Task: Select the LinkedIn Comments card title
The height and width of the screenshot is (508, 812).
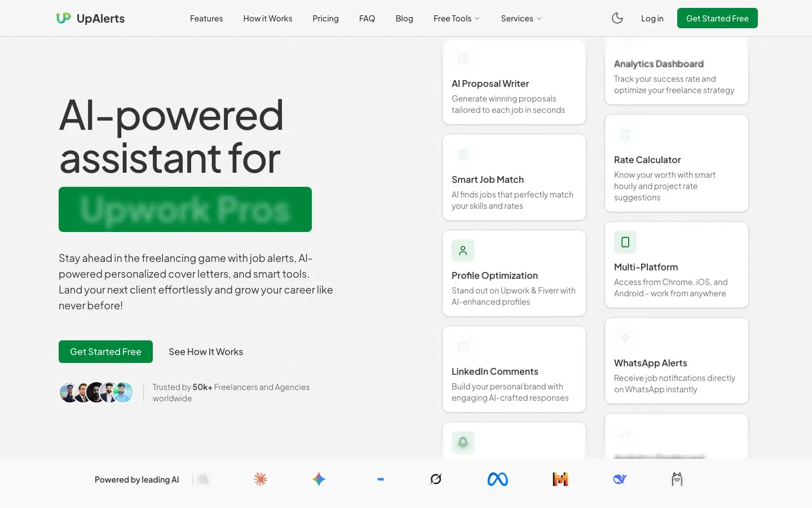Action: coord(495,371)
